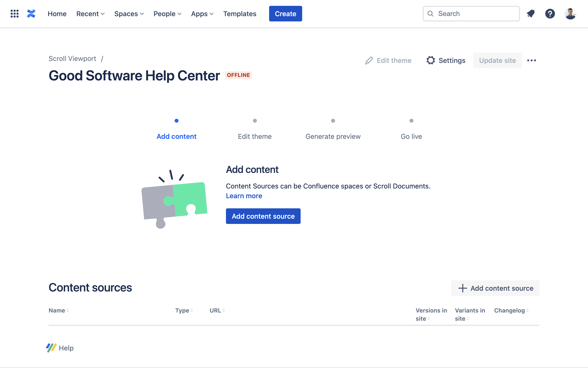The height and width of the screenshot is (368, 588).
Task: Open Templates in the top navigation
Action: pos(240,14)
